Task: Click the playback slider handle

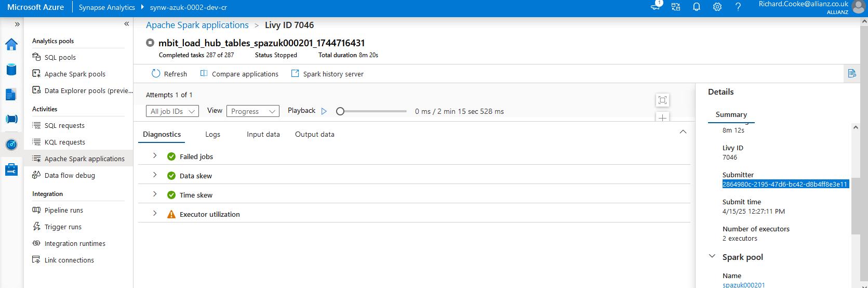Action: (340, 111)
